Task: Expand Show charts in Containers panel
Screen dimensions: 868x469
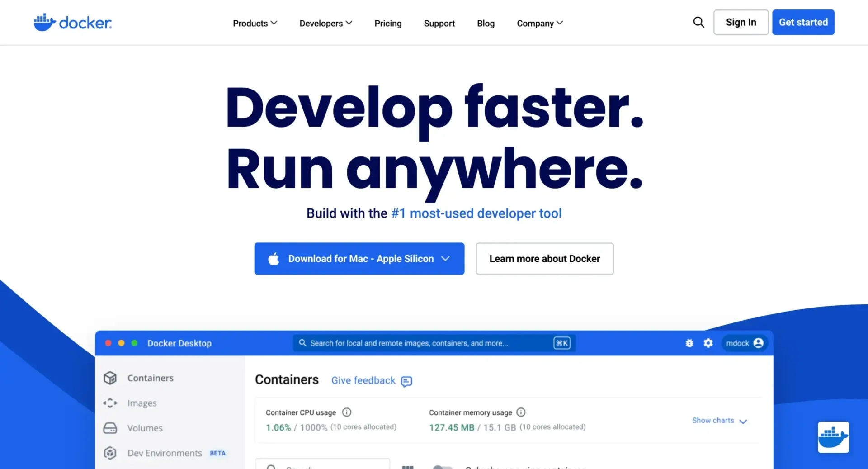Action: coord(719,421)
